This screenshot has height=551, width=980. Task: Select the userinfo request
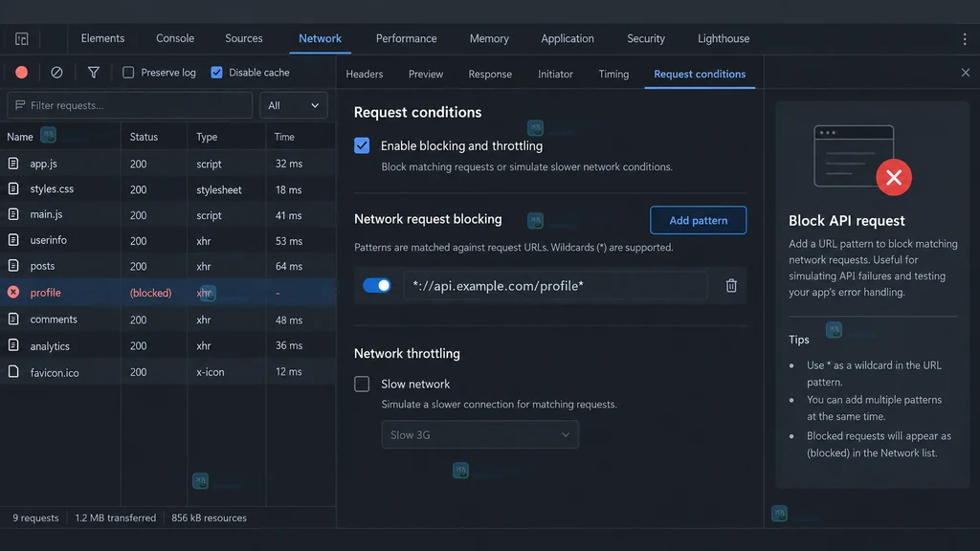pos(168,240)
